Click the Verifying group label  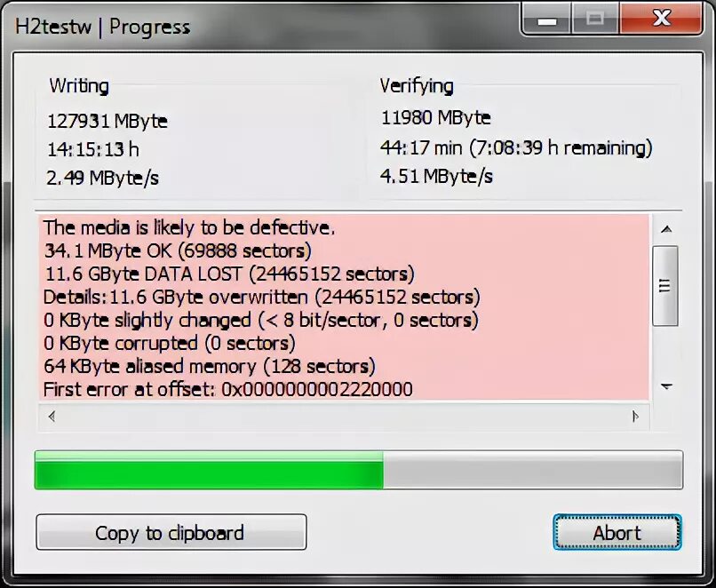417,86
